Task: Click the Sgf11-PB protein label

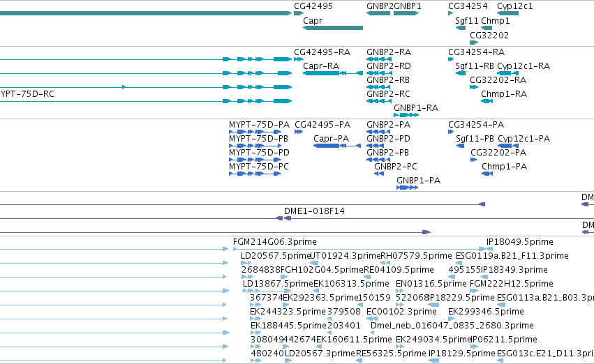Action: 475,139
